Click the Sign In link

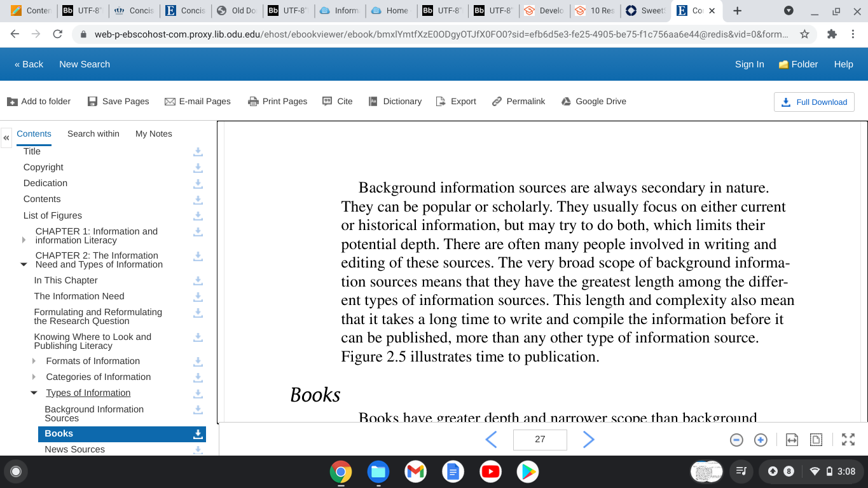(750, 64)
